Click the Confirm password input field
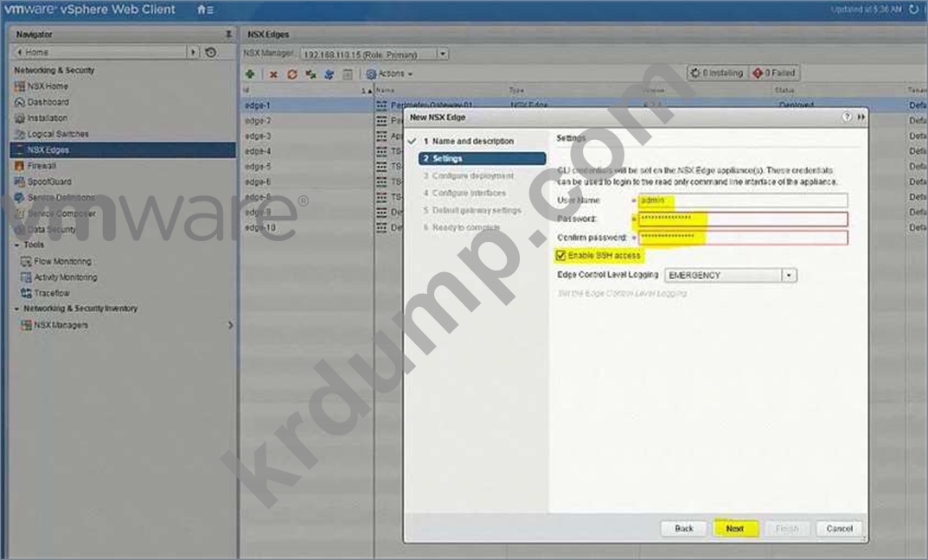 click(743, 237)
